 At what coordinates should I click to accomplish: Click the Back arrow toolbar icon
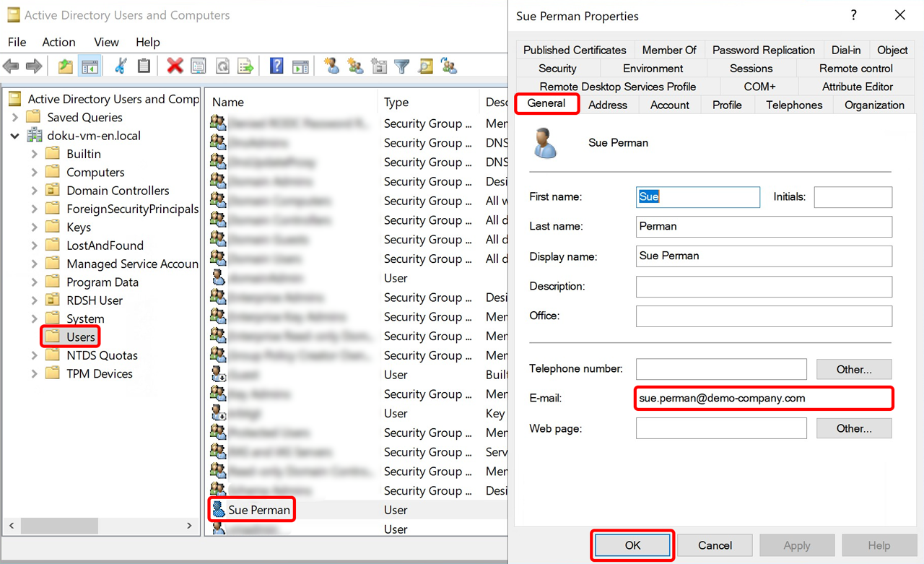[11, 66]
